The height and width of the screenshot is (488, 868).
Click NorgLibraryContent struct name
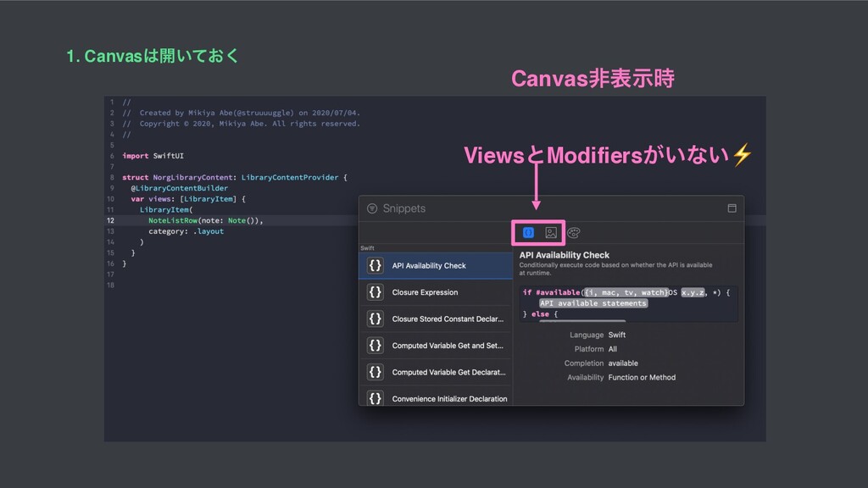click(x=192, y=177)
